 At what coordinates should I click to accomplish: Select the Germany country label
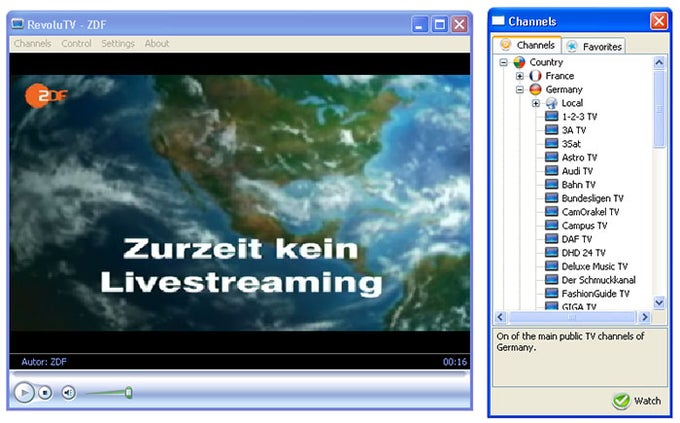564,89
